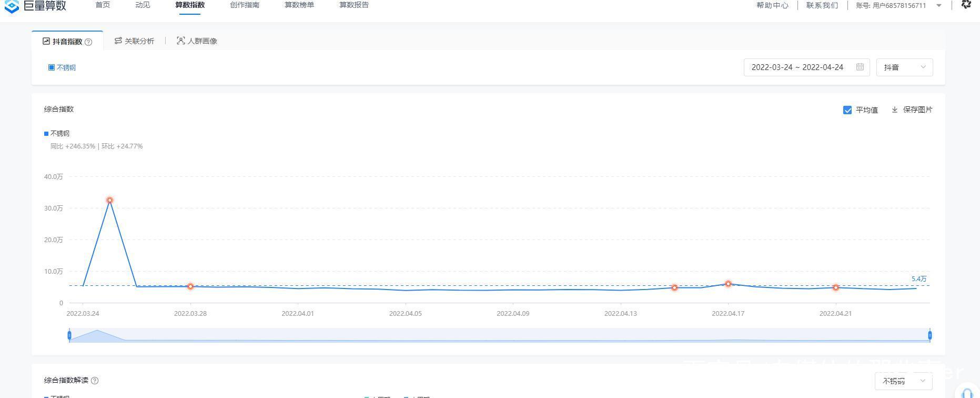Image resolution: width=980 pixels, height=398 pixels.
Task: Open the 联系我们 link
Action: 822,5
